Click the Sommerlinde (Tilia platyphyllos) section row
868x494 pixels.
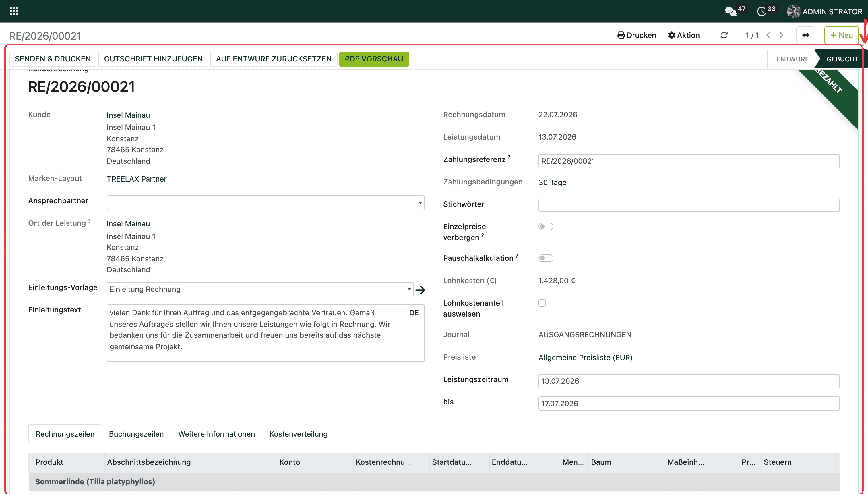tap(434, 482)
